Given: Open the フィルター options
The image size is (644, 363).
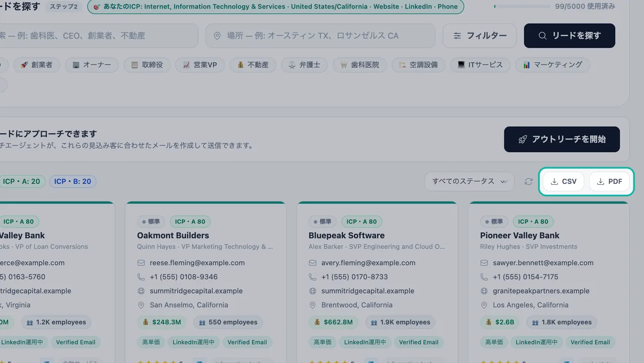Looking at the screenshot, I should (479, 36).
